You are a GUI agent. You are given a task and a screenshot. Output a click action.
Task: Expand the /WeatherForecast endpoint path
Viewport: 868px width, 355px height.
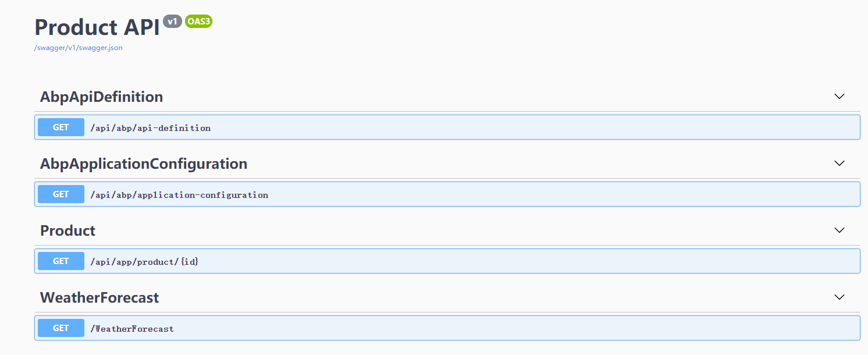tap(132, 329)
